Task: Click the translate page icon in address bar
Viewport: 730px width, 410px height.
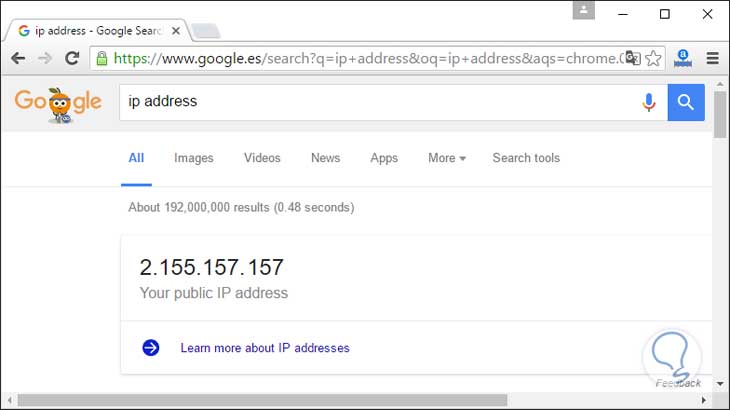Action: (631, 59)
